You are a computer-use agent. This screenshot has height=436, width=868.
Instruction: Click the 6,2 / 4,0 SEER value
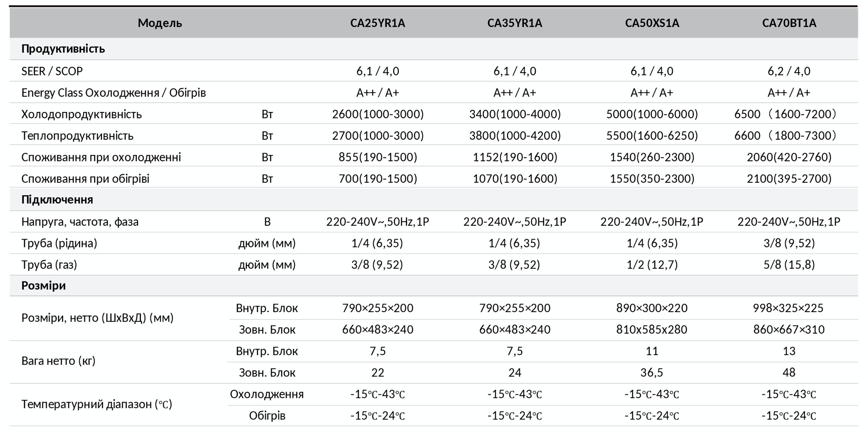789,71
